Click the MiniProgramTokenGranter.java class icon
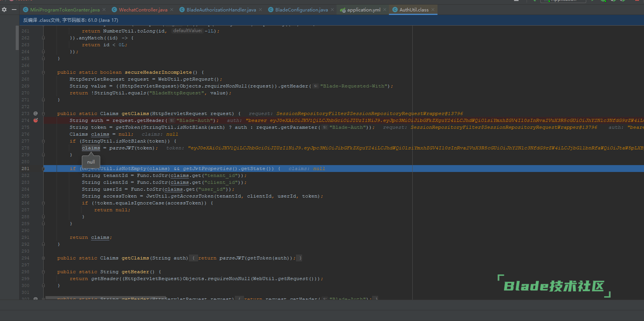This screenshot has width=644, height=321. [26, 10]
